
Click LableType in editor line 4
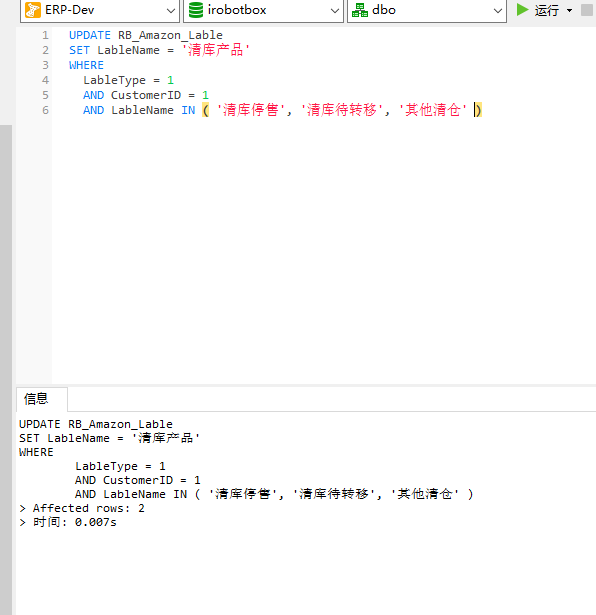tap(114, 80)
